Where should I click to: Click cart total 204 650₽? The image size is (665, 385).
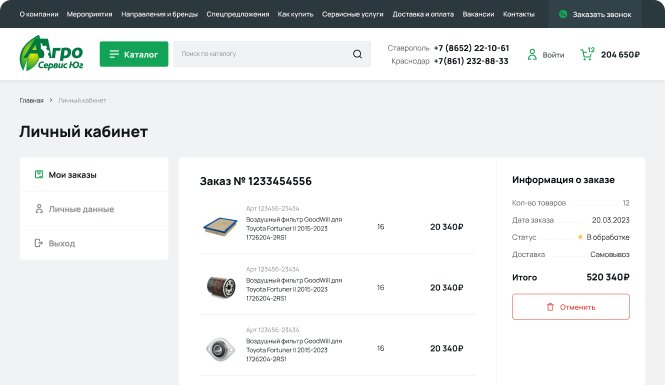(x=620, y=55)
